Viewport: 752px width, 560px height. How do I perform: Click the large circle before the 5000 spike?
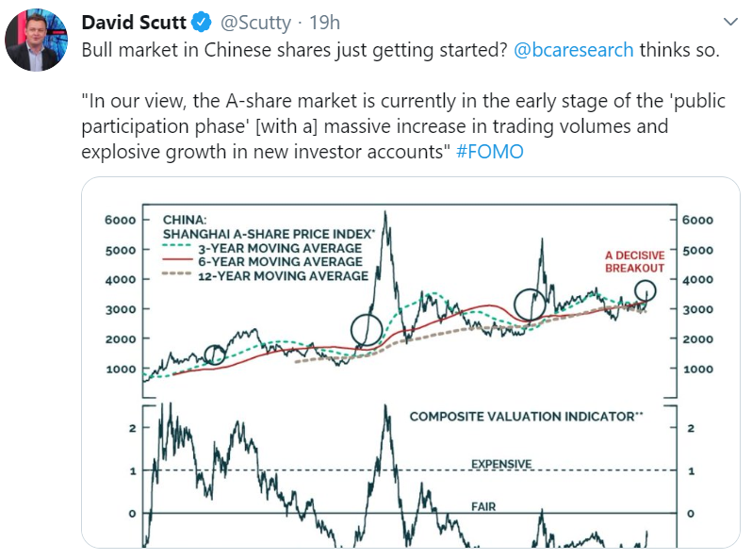point(530,305)
